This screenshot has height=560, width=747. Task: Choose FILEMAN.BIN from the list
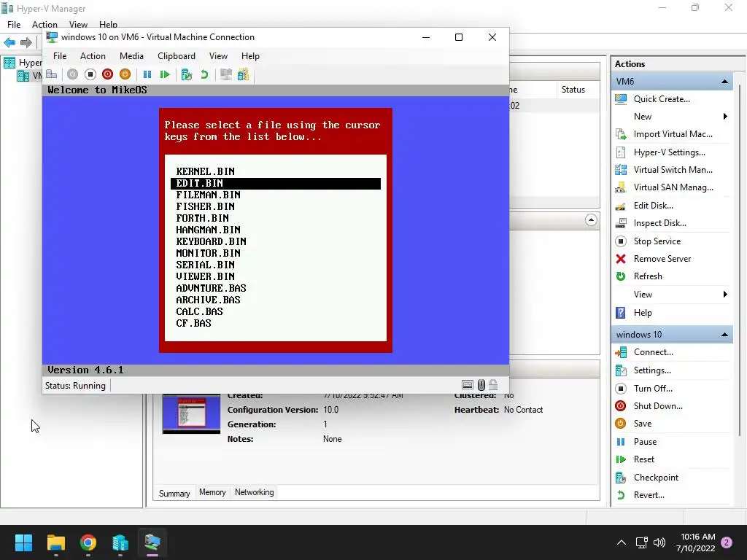[x=208, y=195]
